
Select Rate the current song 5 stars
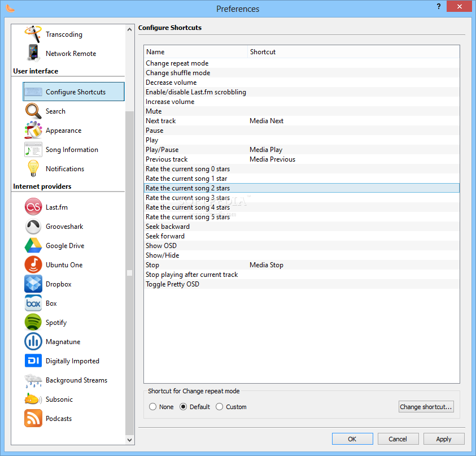coord(302,217)
